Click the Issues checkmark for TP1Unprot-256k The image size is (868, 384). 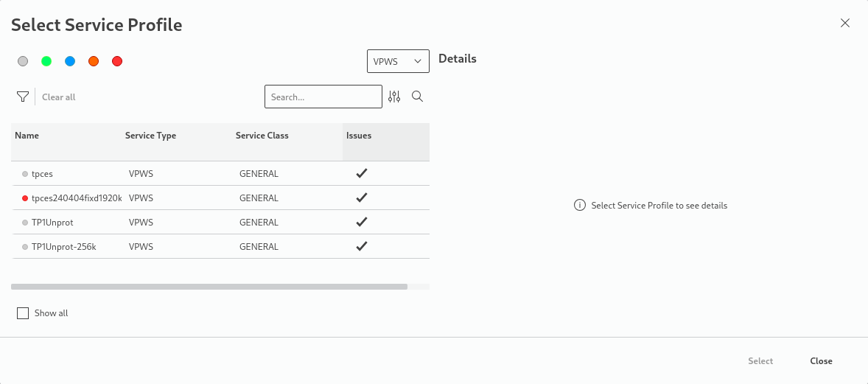pos(361,246)
